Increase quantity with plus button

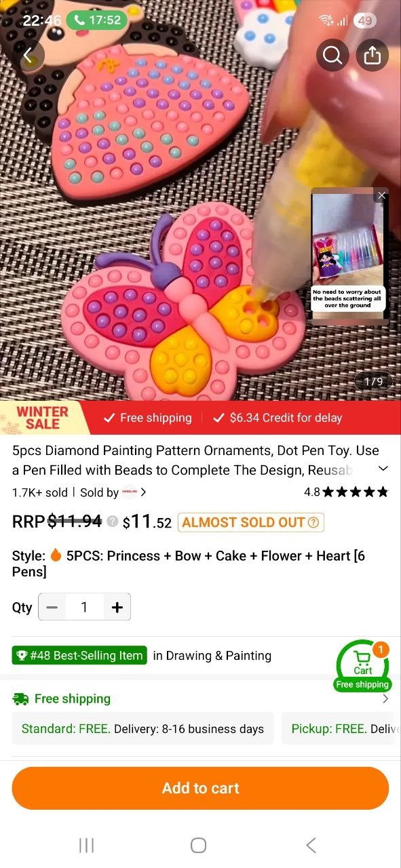pos(117,607)
